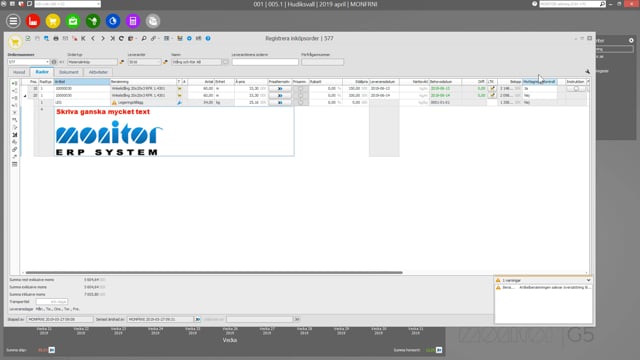This screenshot has height=360, width=640.
Task: Click the warning row in varningar list
Action: 543,287
